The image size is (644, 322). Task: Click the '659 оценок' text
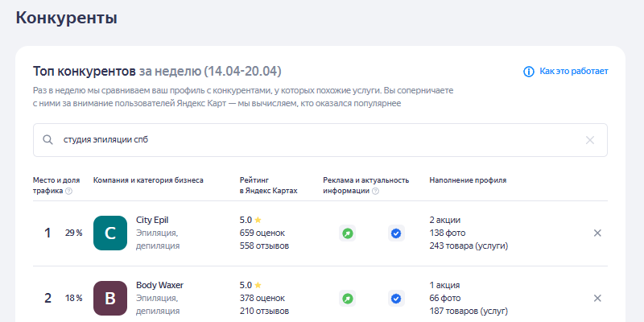pos(262,233)
